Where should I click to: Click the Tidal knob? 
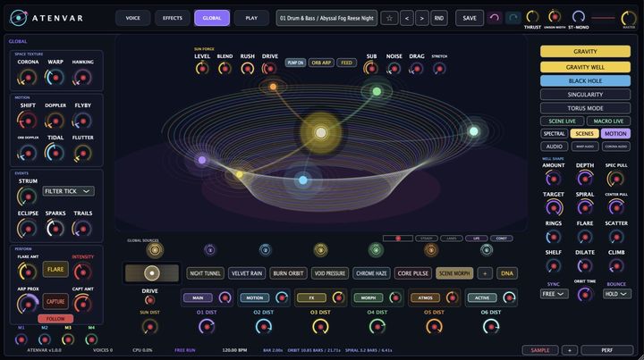(55, 153)
